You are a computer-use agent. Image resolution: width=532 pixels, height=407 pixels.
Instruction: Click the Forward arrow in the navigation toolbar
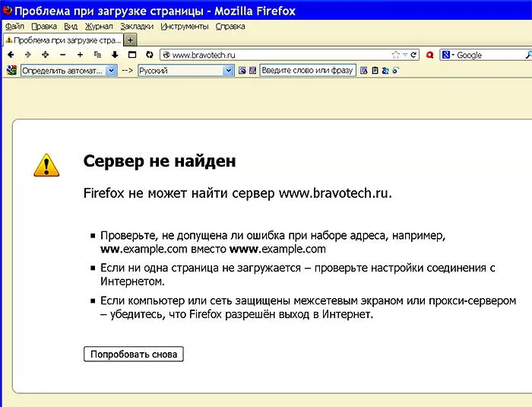tap(28, 54)
